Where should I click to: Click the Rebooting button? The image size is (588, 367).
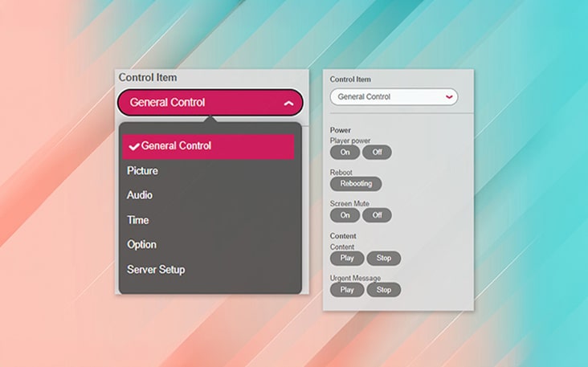356,184
